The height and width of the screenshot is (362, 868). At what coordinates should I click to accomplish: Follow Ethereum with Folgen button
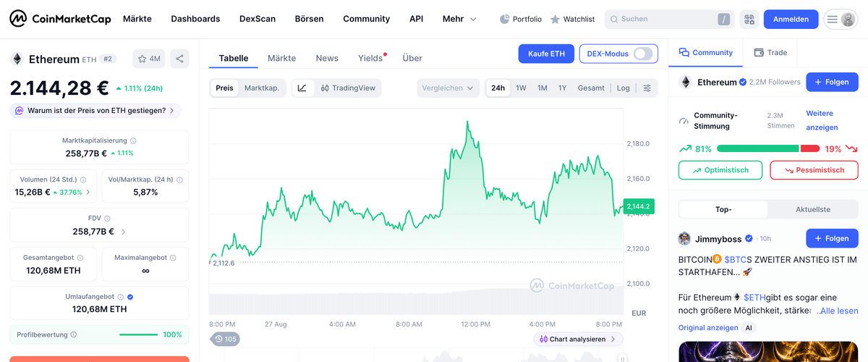832,83
